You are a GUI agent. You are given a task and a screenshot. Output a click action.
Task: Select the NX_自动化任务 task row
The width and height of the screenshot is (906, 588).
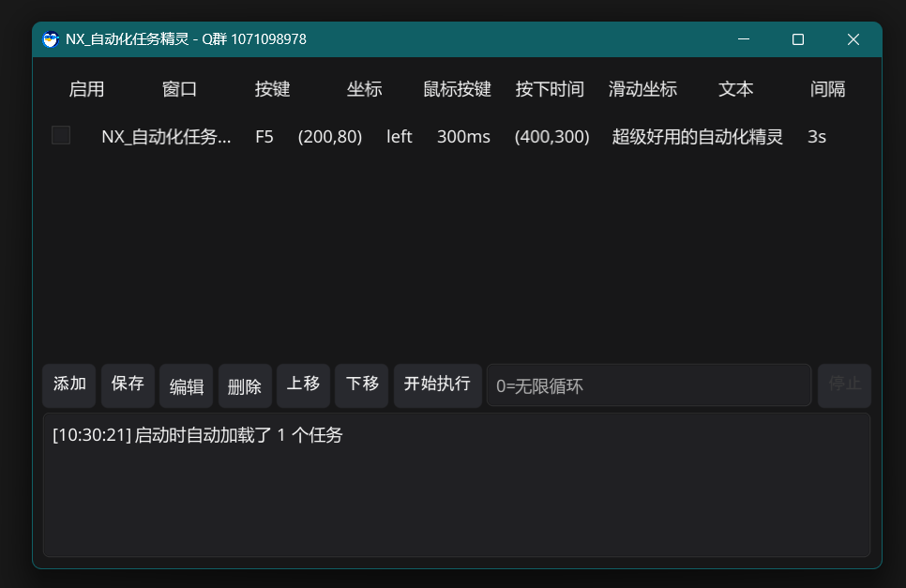[x=167, y=136]
